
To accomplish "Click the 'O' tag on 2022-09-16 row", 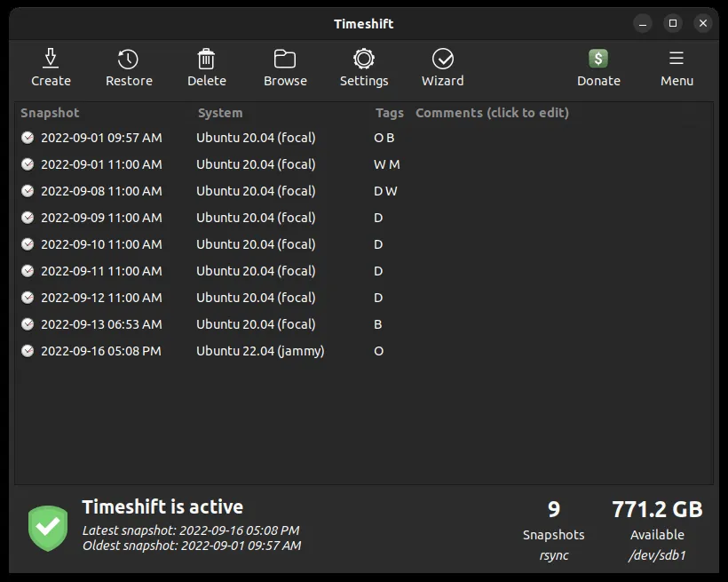I will coord(379,351).
